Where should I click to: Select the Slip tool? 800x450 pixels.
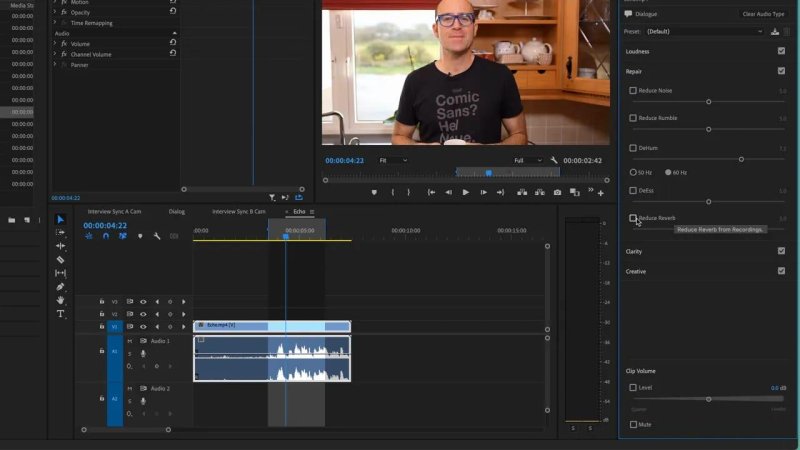pos(60,273)
